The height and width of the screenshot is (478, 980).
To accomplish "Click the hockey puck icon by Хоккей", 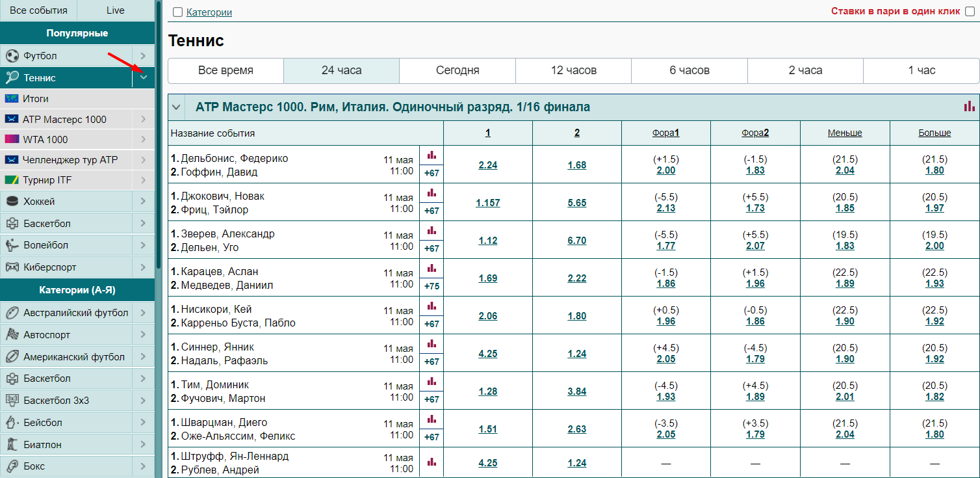I will (12, 202).
